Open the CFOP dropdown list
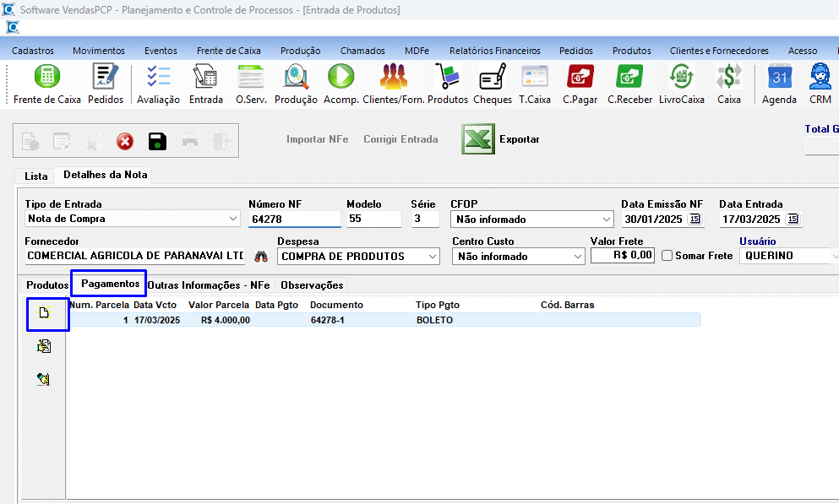839x504 pixels. [x=607, y=219]
